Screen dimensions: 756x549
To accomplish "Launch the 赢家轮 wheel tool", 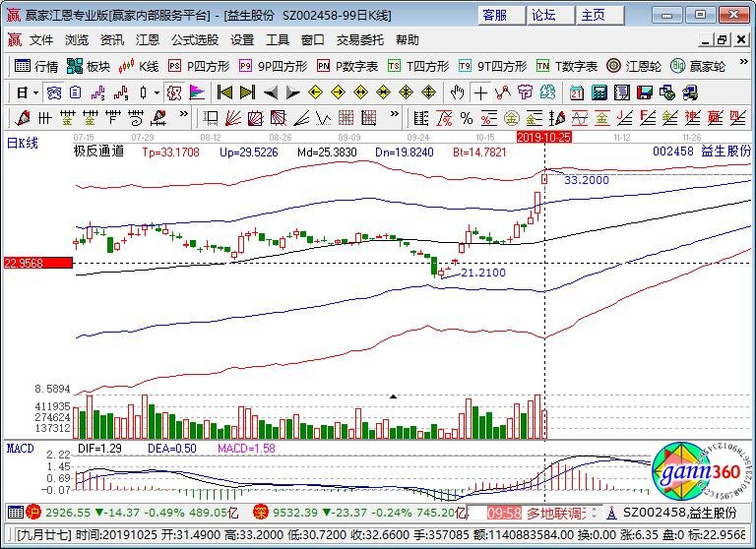I will click(x=698, y=66).
